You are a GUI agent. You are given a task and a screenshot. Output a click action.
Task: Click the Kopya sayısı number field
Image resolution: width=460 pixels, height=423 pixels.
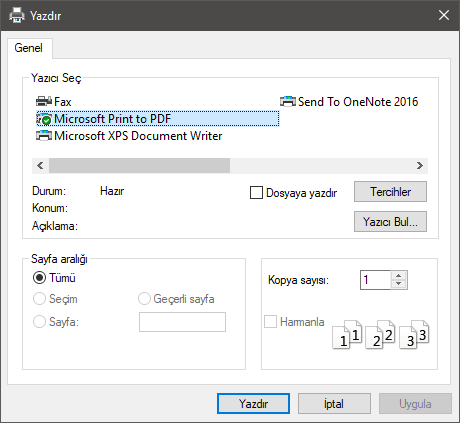(375, 280)
